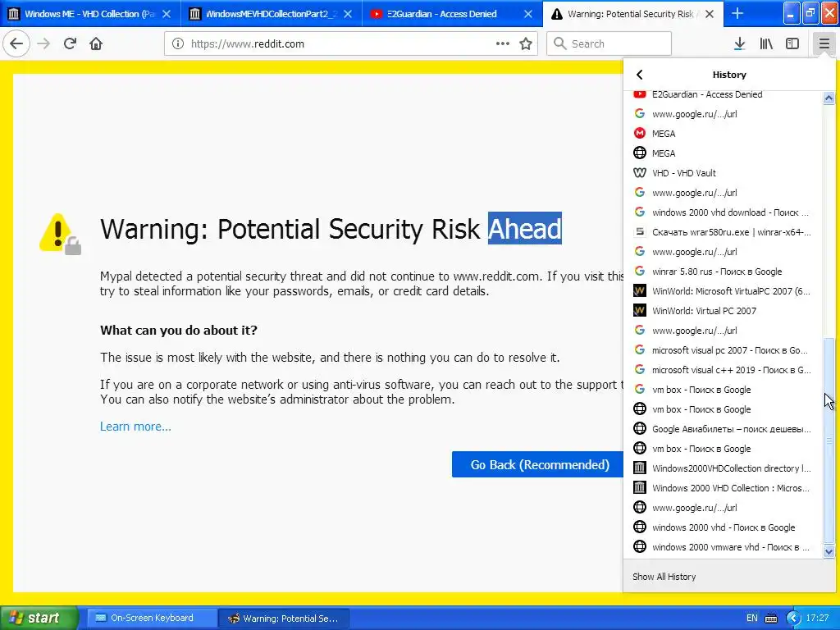Switch to E2Guardian - Access Denied tab
840x630 pixels.
click(452, 14)
